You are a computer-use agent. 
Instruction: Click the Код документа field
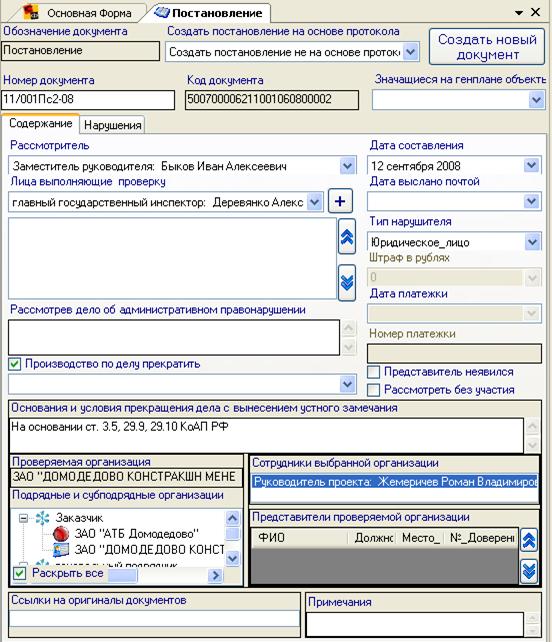coord(271,99)
